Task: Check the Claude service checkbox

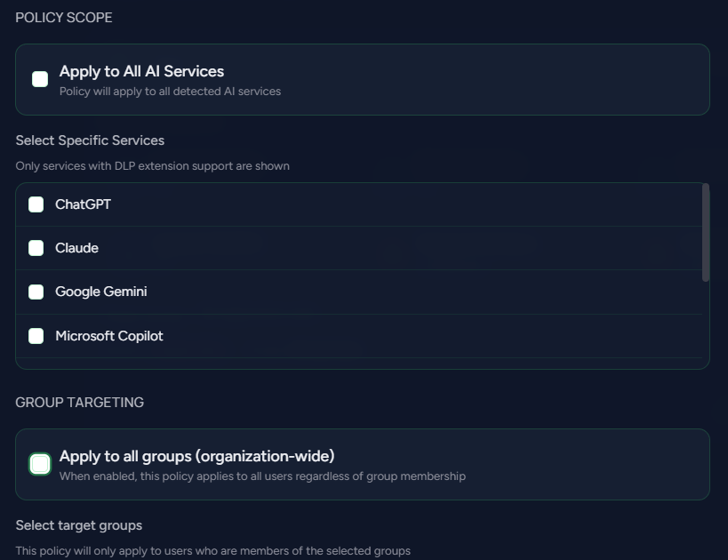Action: pos(36,248)
